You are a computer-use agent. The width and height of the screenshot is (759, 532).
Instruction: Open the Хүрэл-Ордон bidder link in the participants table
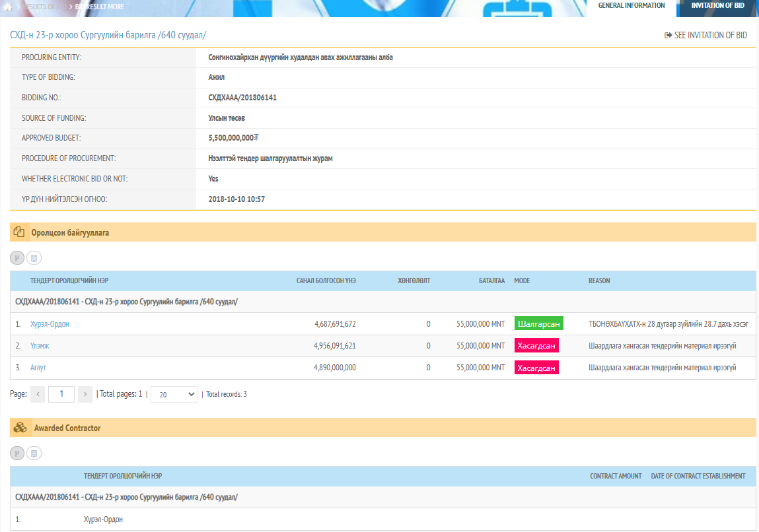[x=50, y=324]
